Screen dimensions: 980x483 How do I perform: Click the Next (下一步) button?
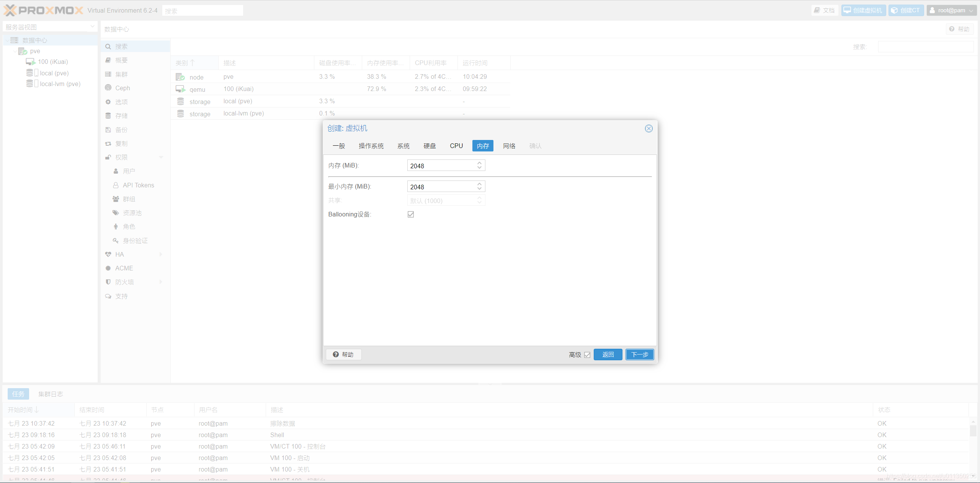(640, 355)
